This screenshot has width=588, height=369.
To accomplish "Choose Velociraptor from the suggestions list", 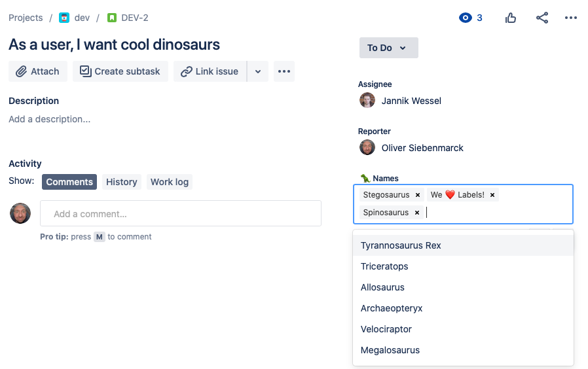I will click(x=463, y=329).
